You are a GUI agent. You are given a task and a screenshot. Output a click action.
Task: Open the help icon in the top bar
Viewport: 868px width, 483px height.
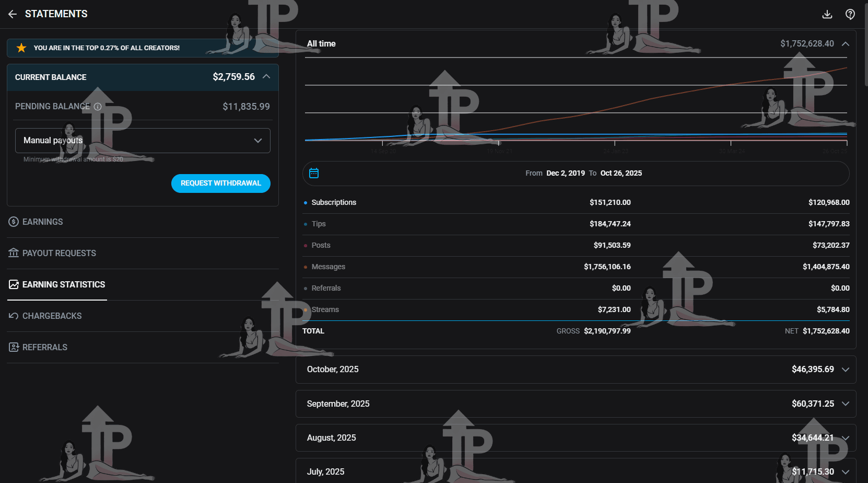tap(850, 14)
